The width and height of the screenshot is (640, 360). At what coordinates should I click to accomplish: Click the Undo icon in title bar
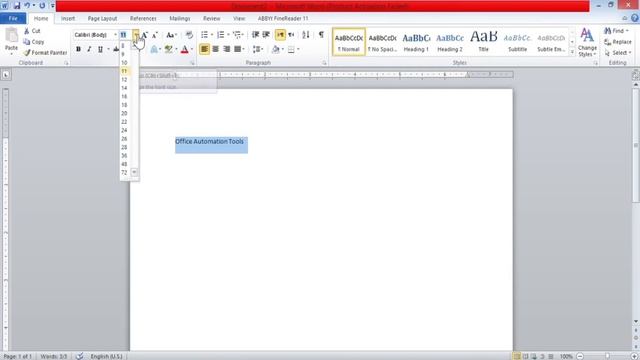pos(27,6)
